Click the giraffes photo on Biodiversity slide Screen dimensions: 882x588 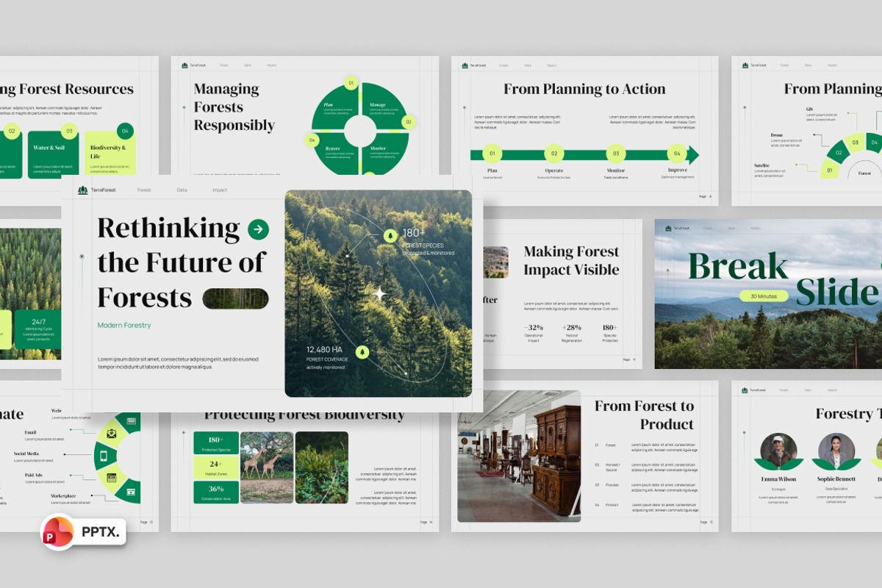coord(267,467)
